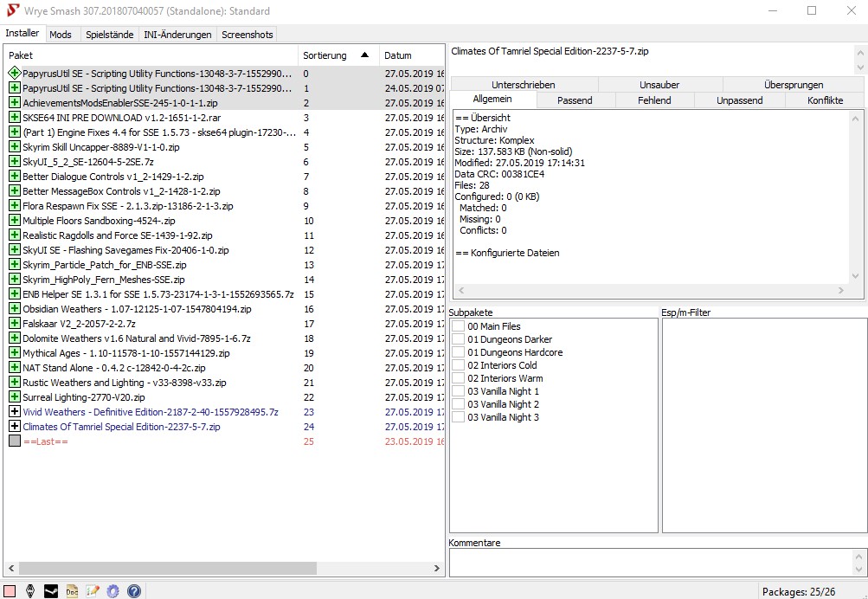Click green plus icon beside AchievementsModsEnablerSSE
The height and width of the screenshot is (599, 868).
coord(15,102)
